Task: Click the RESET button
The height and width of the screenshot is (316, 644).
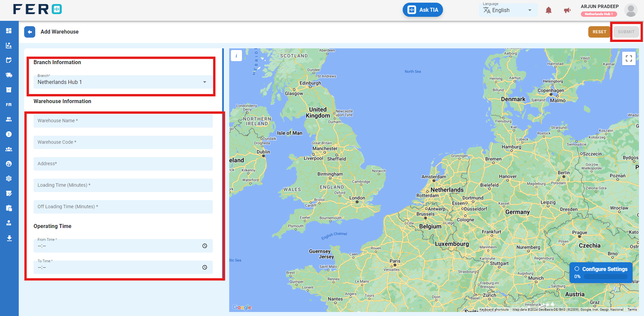Action: 599,32
